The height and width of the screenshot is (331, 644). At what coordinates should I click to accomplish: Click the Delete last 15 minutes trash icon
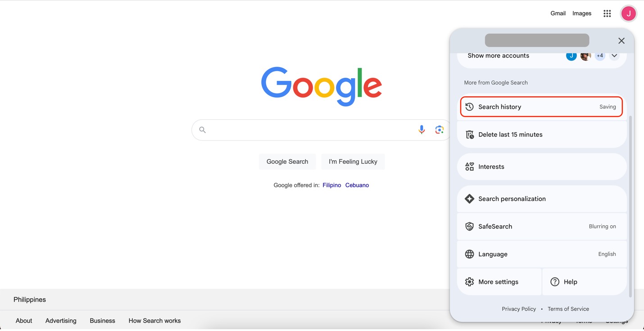coord(469,134)
